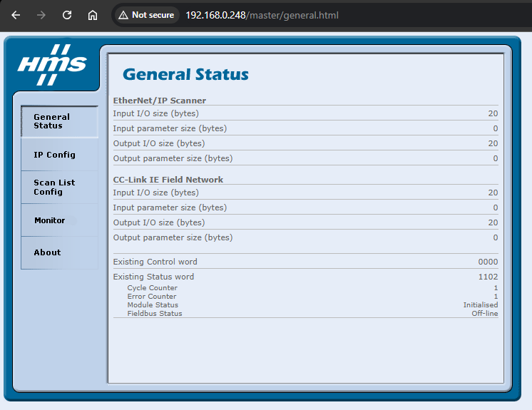Click CC-Link Output parameter size label
532x410 pixels.
pos(173,237)
